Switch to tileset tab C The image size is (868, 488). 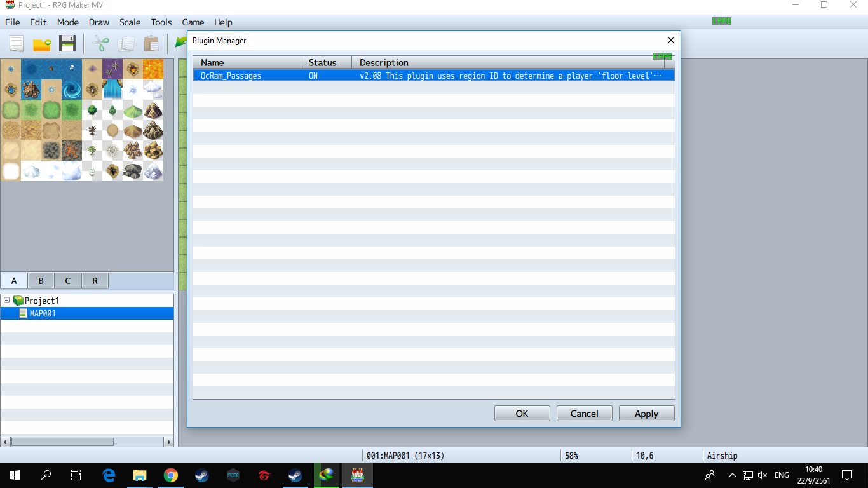(x=67, y=281)
